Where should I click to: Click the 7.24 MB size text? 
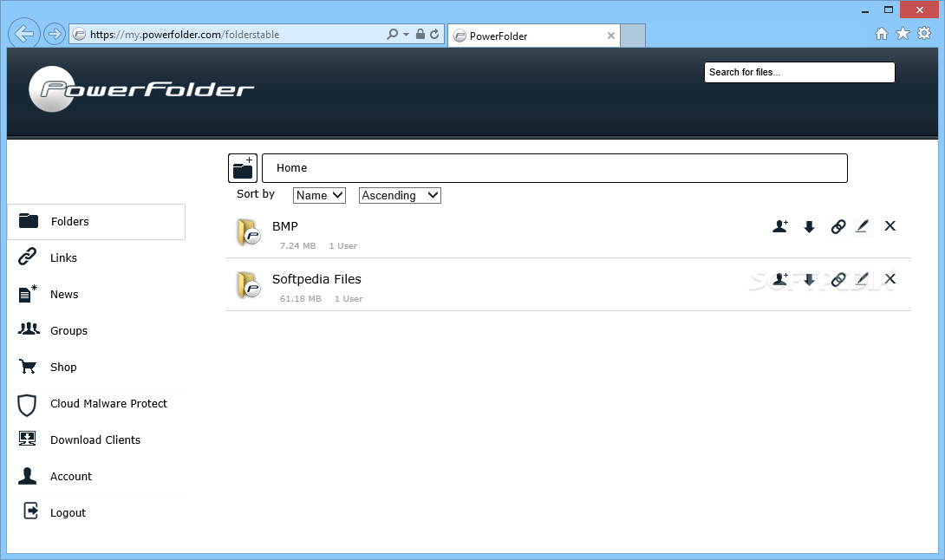297,246
